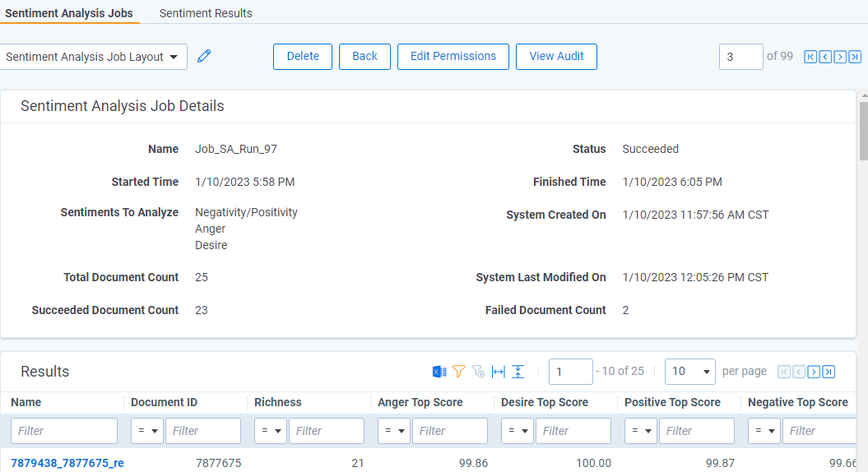Sort by Anger Top Score header
The image size is (868, 472).
(420, 402)
